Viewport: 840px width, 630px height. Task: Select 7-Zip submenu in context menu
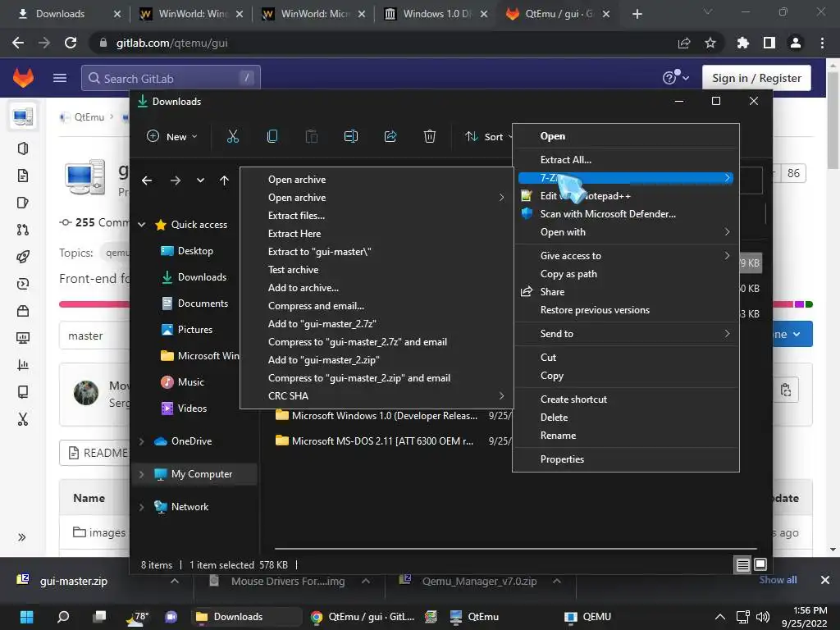626,178
